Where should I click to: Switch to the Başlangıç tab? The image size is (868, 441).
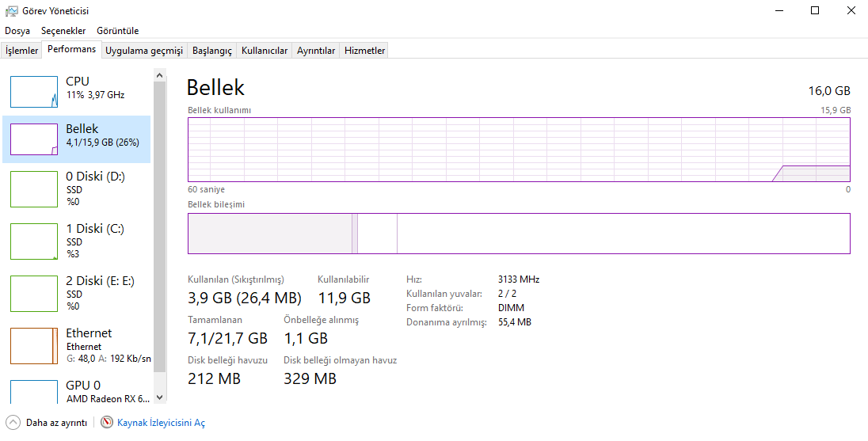(212, 51)
